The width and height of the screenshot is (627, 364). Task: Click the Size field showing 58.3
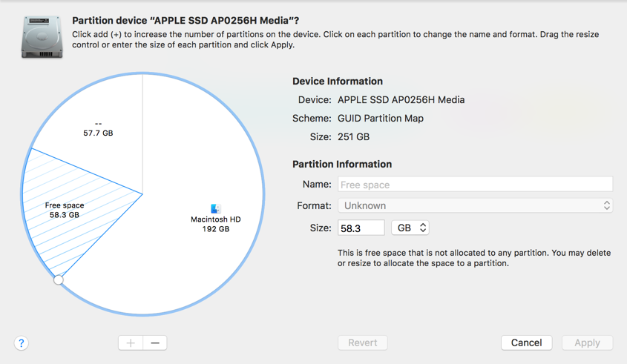[361, 228]
